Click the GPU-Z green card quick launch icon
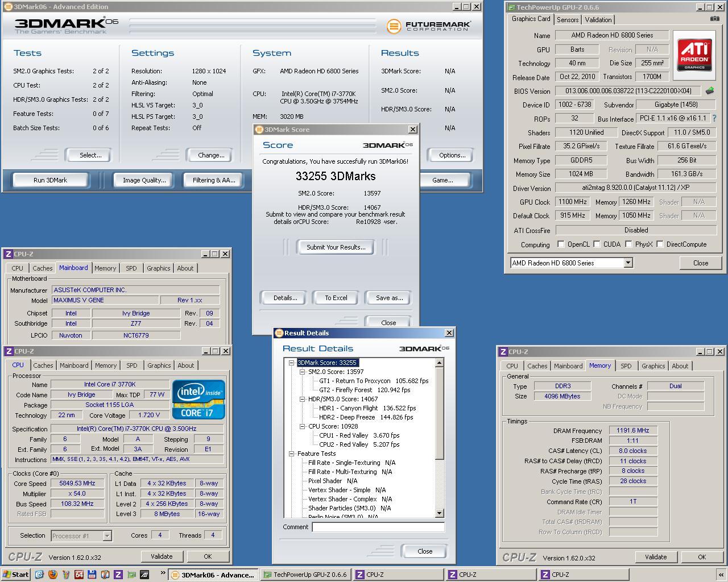 (131, 575)
